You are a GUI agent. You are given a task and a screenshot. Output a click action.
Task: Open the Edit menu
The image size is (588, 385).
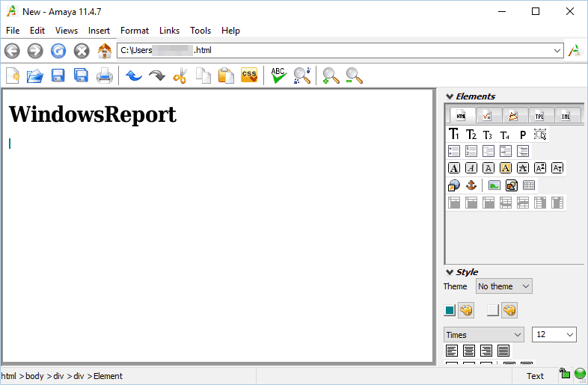(37, 31)
